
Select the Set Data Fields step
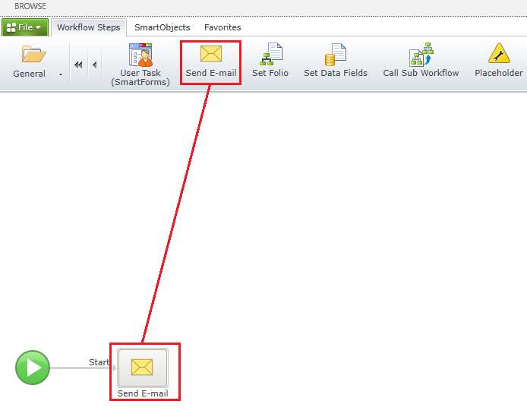pyautogui.click(x=336, y=60)
